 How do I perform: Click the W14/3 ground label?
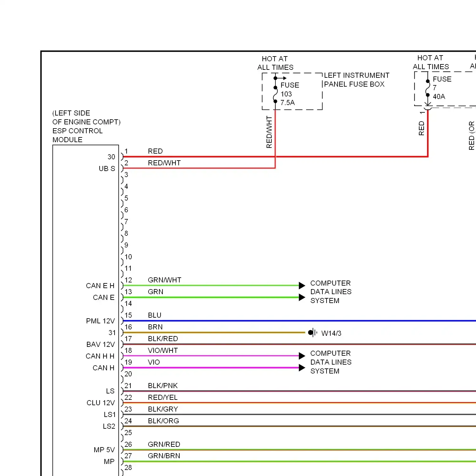331,333
